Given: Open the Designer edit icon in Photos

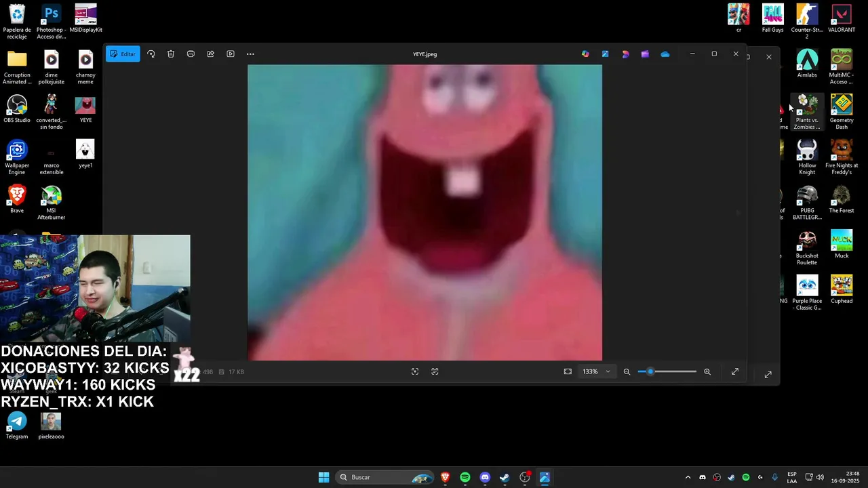Looking at the screenshot, I should 605,54.
